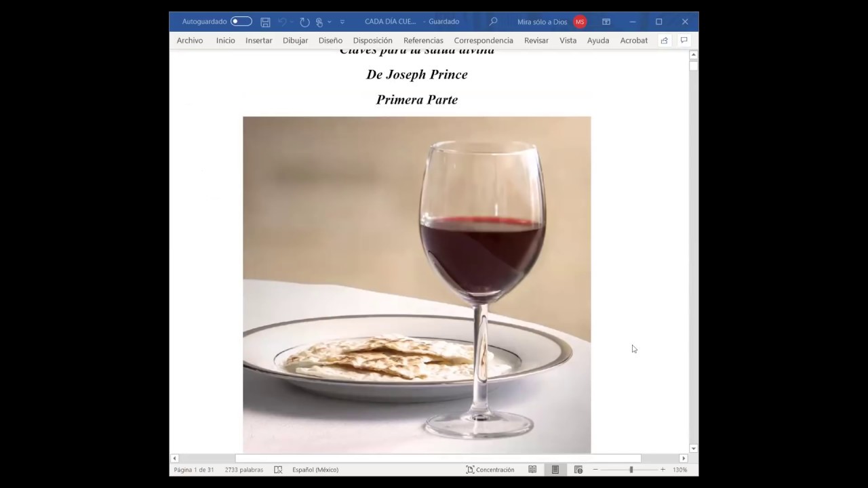
Task: Select Print Layout view icon
Action: pos(555,470)
